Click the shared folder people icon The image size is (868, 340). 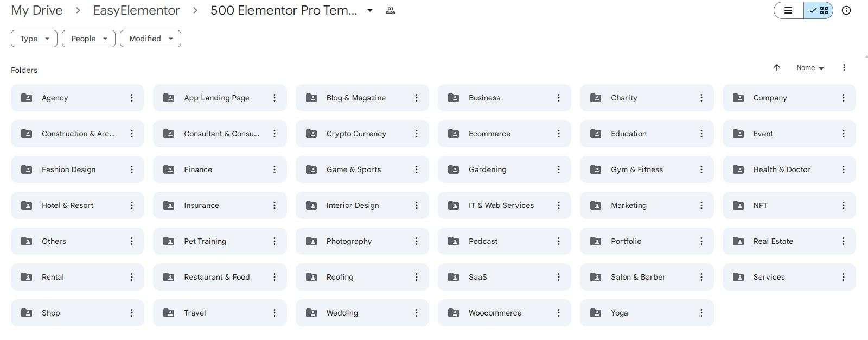[x=391, y=10]
